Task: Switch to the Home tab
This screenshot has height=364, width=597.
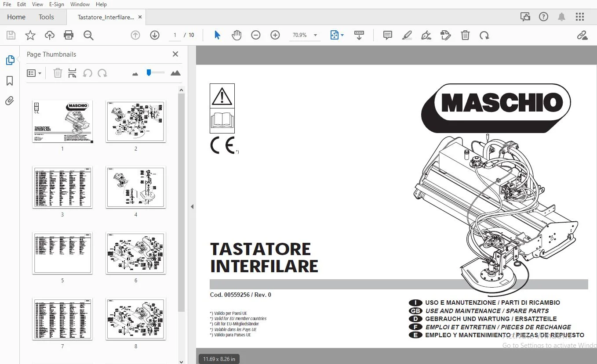Action: point(16,17)
